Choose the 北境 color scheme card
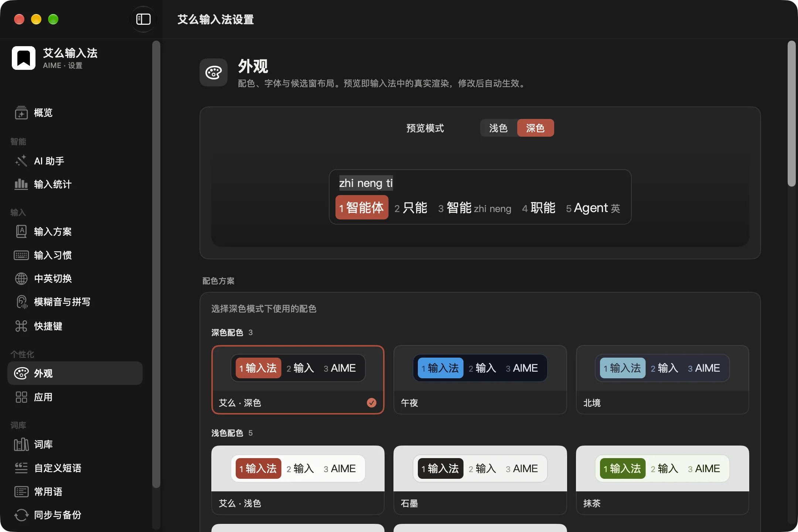 pyautogui.click(x=662, y=380)
